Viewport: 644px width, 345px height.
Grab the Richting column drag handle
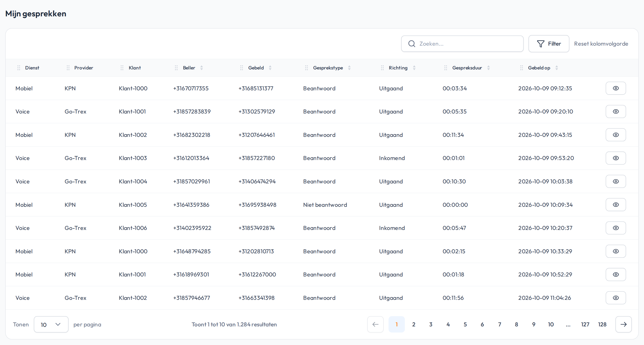click(x=382, y=68)
